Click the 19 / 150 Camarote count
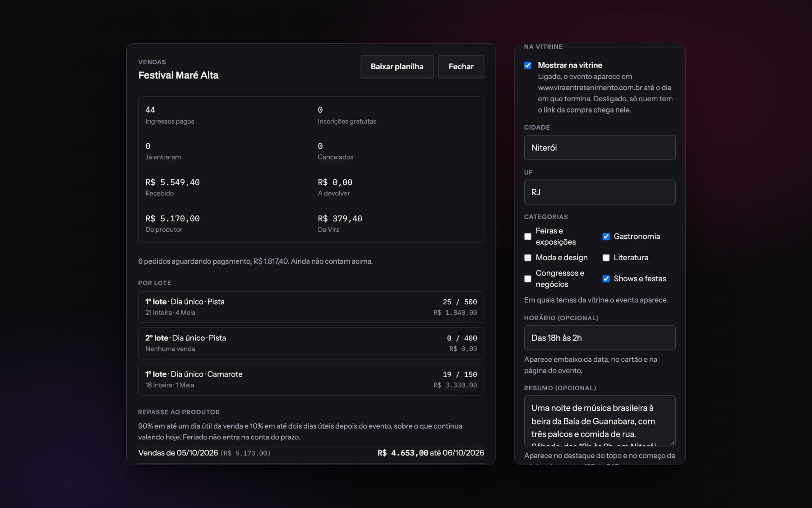812x508 pixels. click(x=460, y=375)
